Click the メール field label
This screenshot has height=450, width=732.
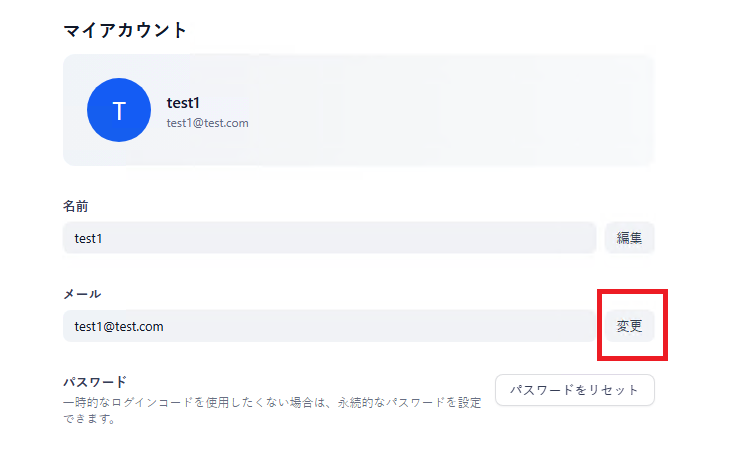tap(82, 294)
